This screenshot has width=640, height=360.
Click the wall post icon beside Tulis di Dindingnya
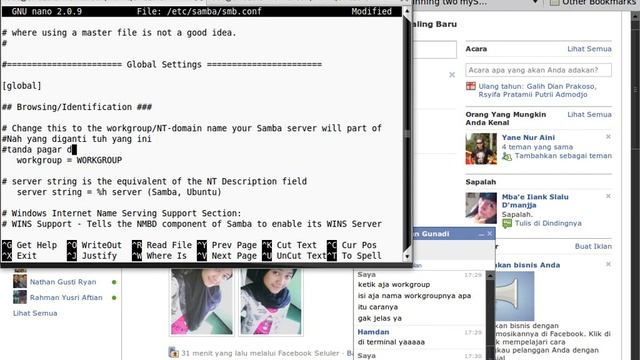tap(507, 223)
